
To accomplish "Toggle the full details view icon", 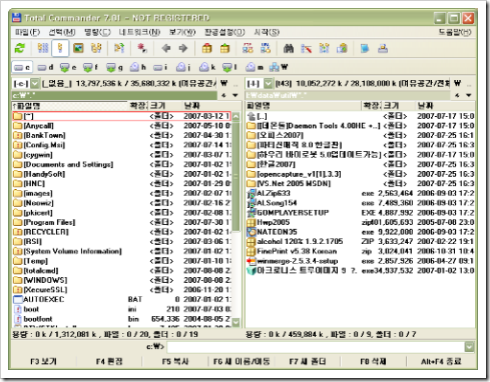I will pyautogui.click(x=60, y=48).
